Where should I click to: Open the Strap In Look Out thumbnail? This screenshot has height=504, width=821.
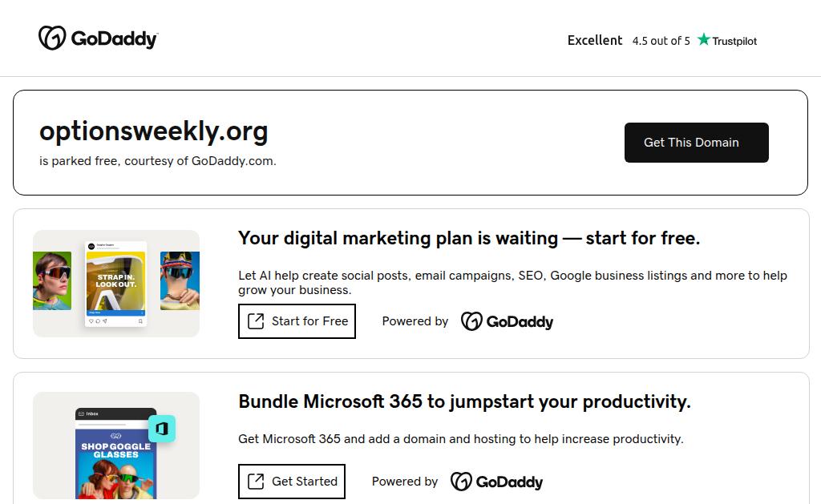(116, 284)
